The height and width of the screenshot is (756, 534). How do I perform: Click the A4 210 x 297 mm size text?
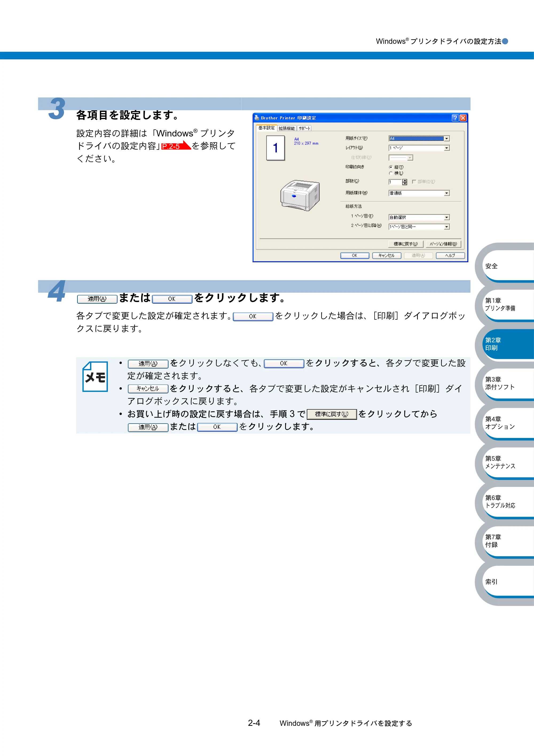[x=306, y=141]
